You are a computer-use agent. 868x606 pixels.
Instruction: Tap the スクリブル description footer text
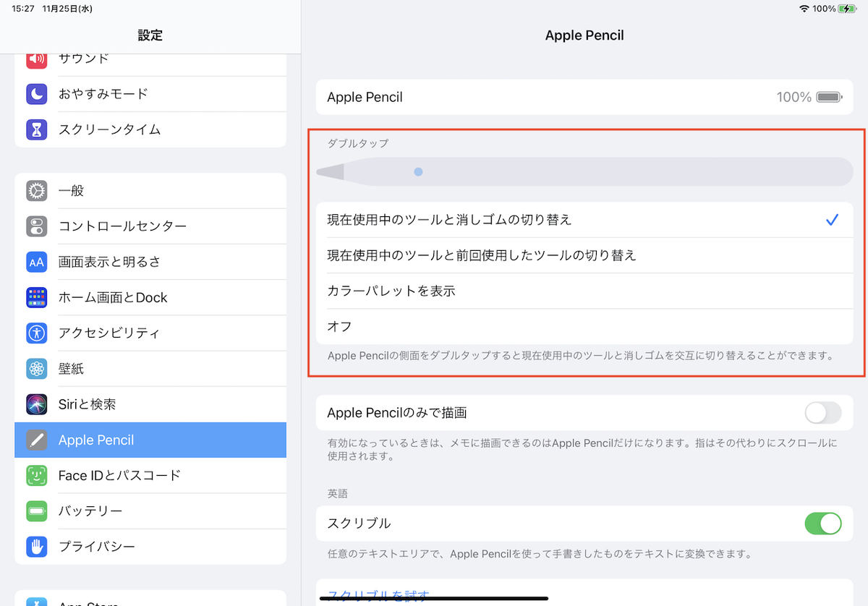[x=540, y=554]
